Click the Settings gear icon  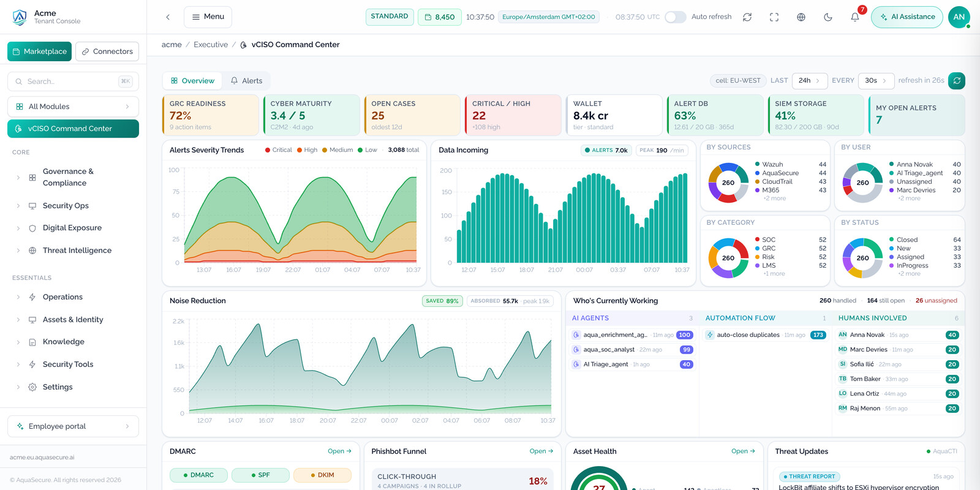click(32, 387)
